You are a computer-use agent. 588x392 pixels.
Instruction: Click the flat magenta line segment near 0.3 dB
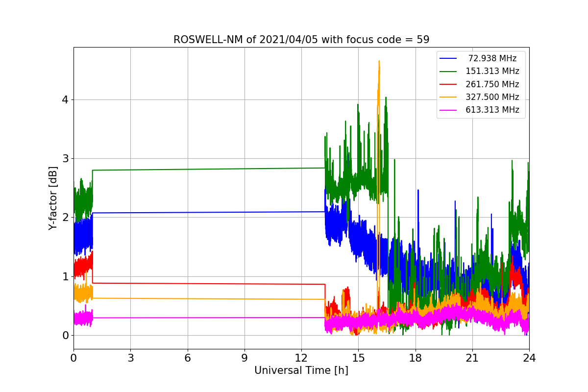[208, 318]
